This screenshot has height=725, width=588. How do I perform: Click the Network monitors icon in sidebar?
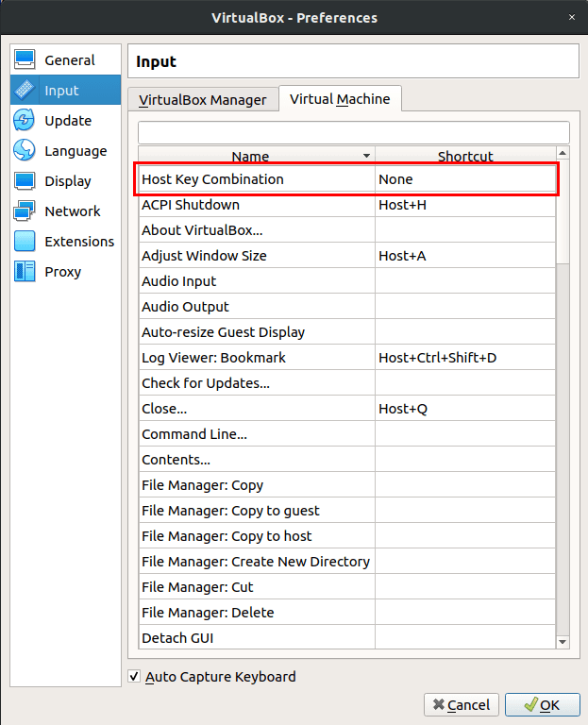[25, 211]
